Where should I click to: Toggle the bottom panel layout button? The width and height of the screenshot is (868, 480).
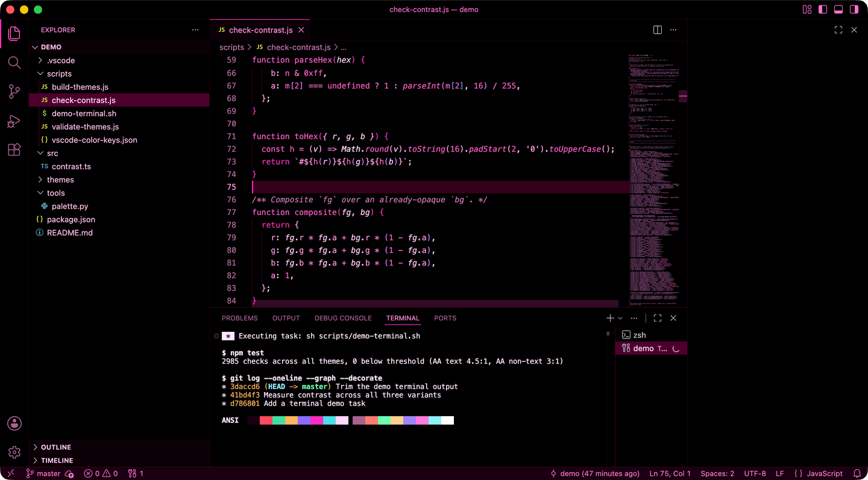838,10
